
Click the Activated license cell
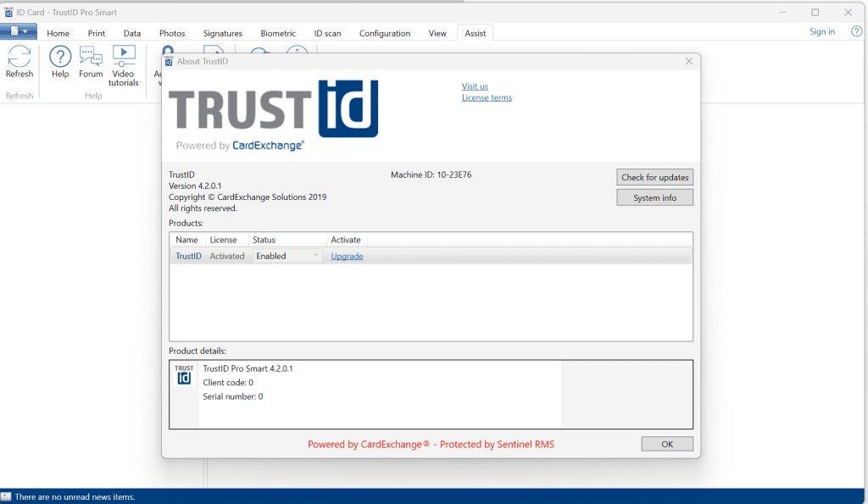tap(227, 256)
